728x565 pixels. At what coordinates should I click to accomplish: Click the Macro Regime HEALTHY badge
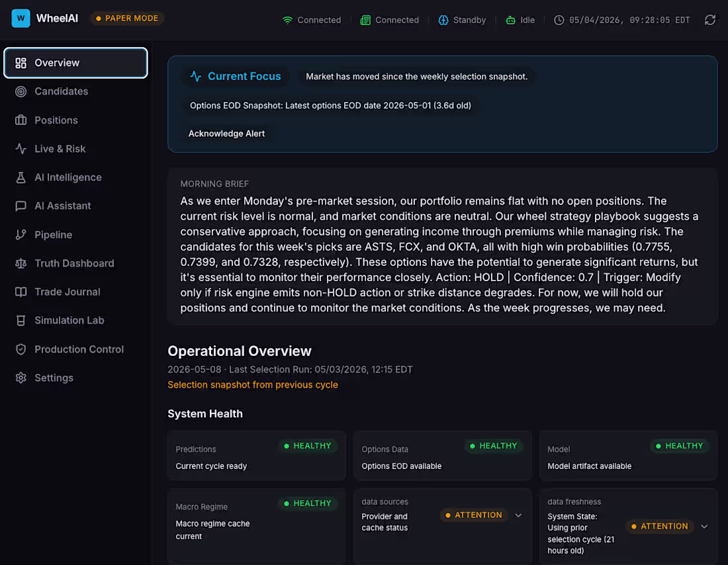[307, 503]
